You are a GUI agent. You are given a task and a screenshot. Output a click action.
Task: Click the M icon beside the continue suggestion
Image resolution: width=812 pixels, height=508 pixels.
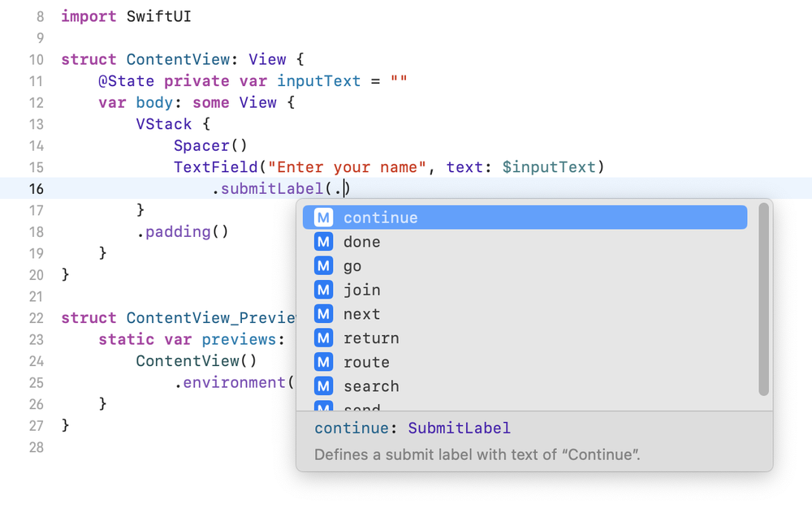pos(324,217)
